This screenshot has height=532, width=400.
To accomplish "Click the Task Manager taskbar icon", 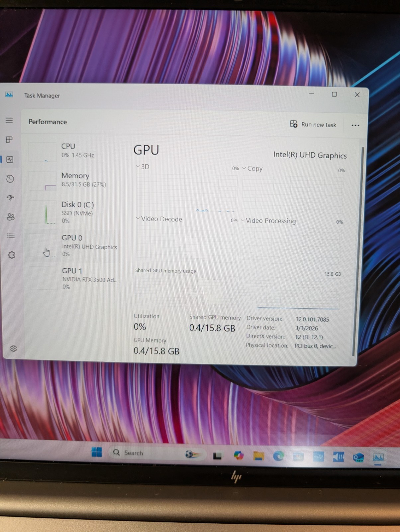I will [x=378, y=458].
